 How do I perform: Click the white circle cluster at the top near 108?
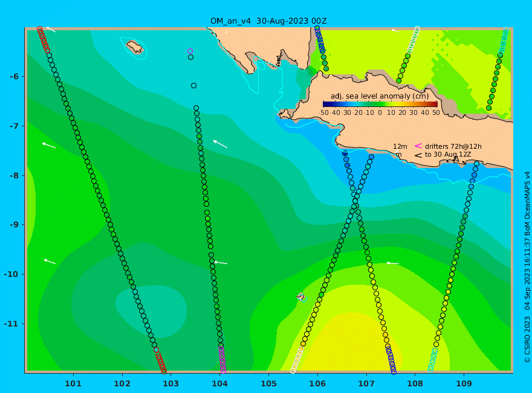point(414,40)
